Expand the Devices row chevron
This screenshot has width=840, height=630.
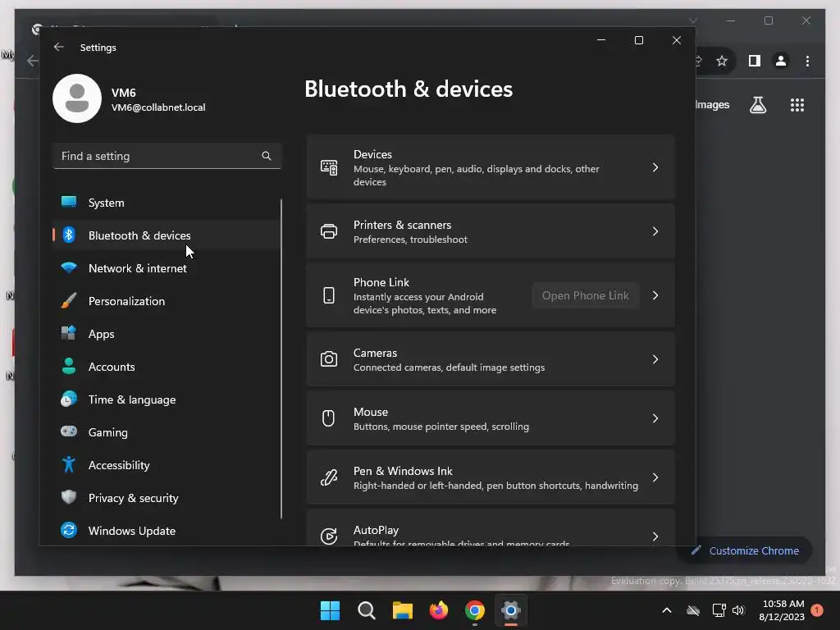coord(655,167)
